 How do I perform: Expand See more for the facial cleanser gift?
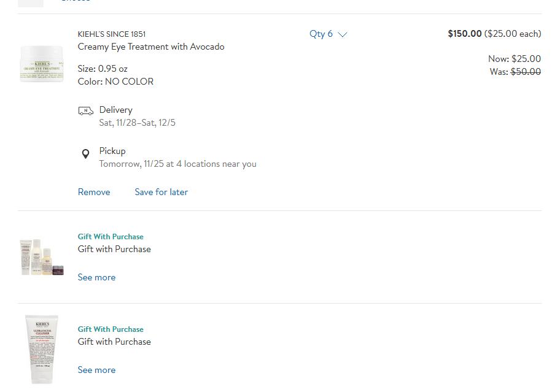point(96,370)
